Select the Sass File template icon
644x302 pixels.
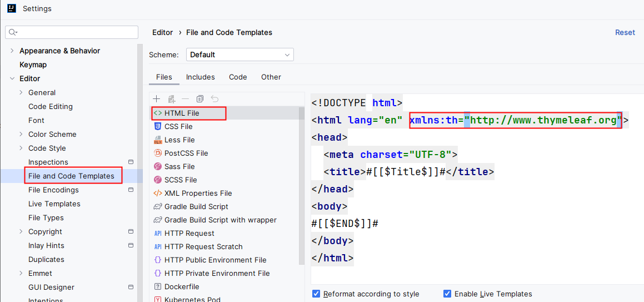pyautogui.click(x=158, y=166)
